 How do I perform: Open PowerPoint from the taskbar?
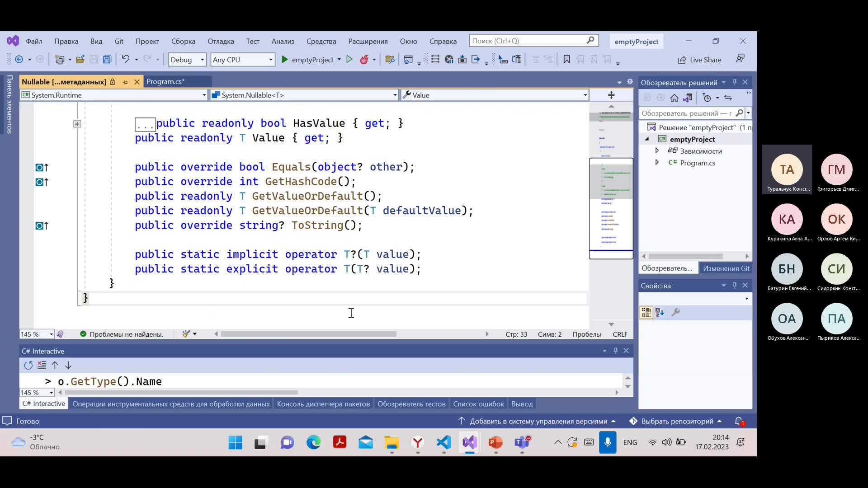pos(495,442)
